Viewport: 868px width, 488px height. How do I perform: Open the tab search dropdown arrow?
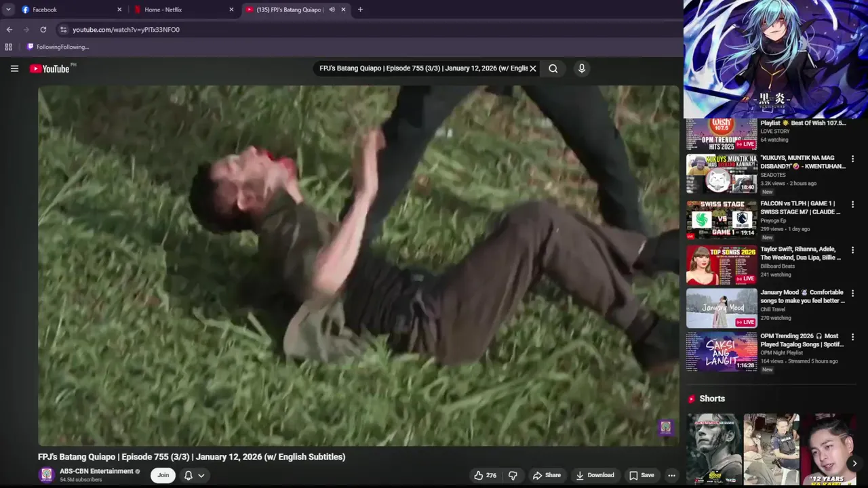(8, 9)
